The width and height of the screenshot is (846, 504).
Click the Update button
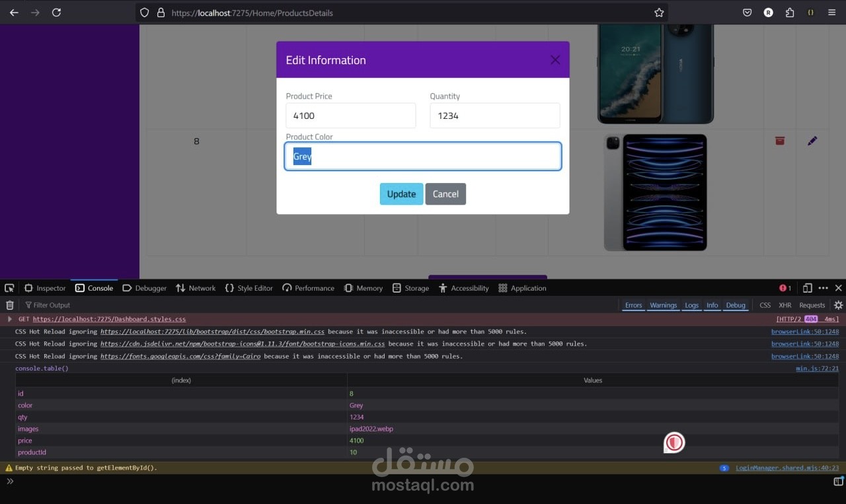(401, 194)
